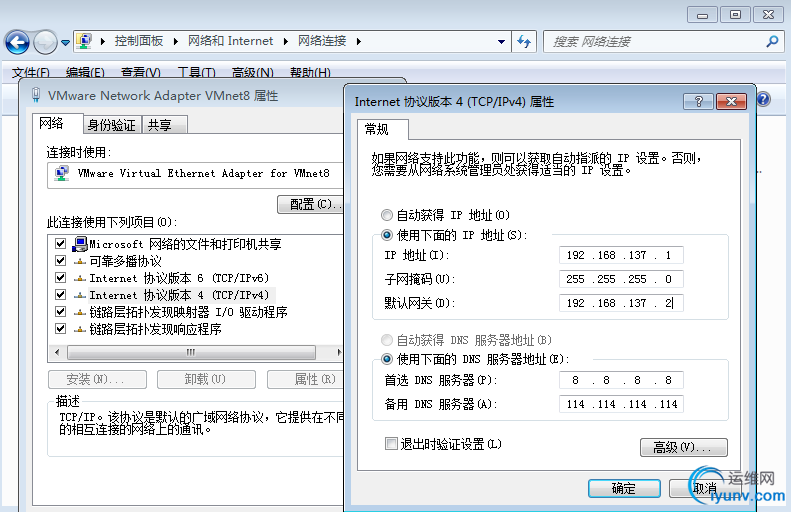The height and width of the screenshot is (512, 791).
Task: Expand the arrow before 控制面板 breadcrumb
Action: (x=102, y=41)
